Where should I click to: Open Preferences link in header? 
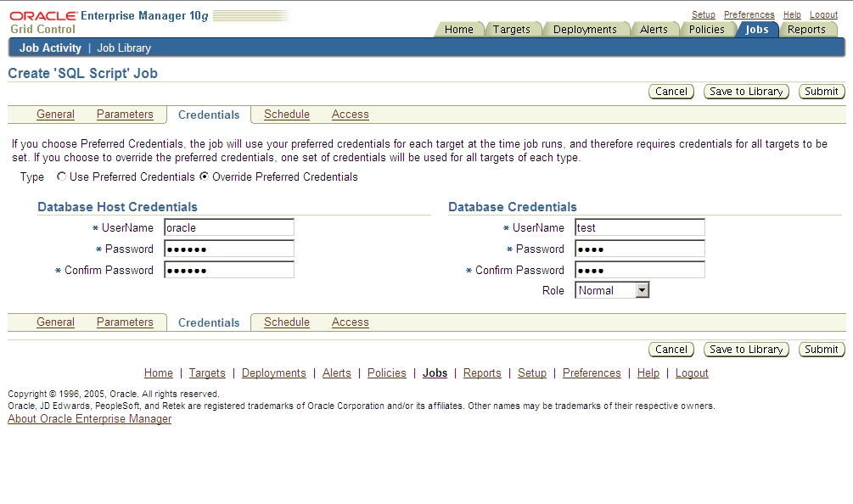click(x=749, y=14)
